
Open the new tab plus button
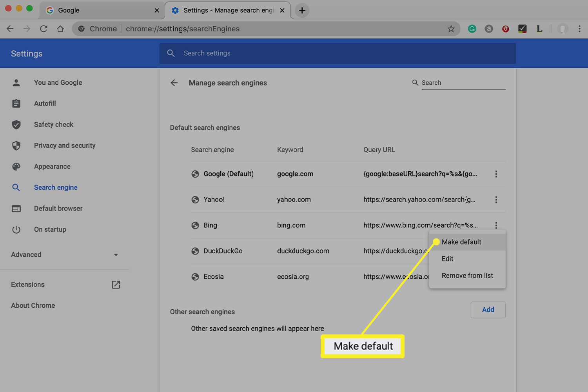(302, 11)
